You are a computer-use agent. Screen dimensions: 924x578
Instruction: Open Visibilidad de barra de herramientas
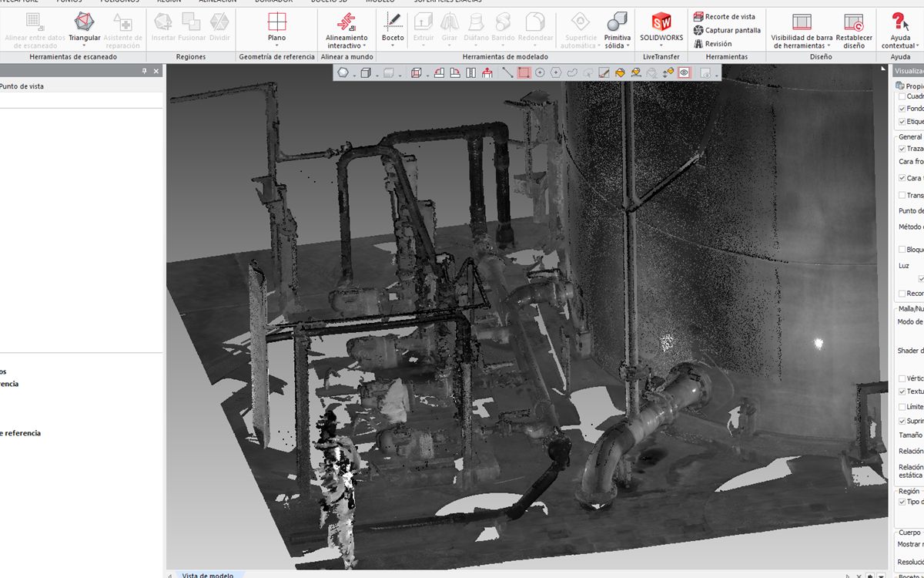tap(802, 29)
